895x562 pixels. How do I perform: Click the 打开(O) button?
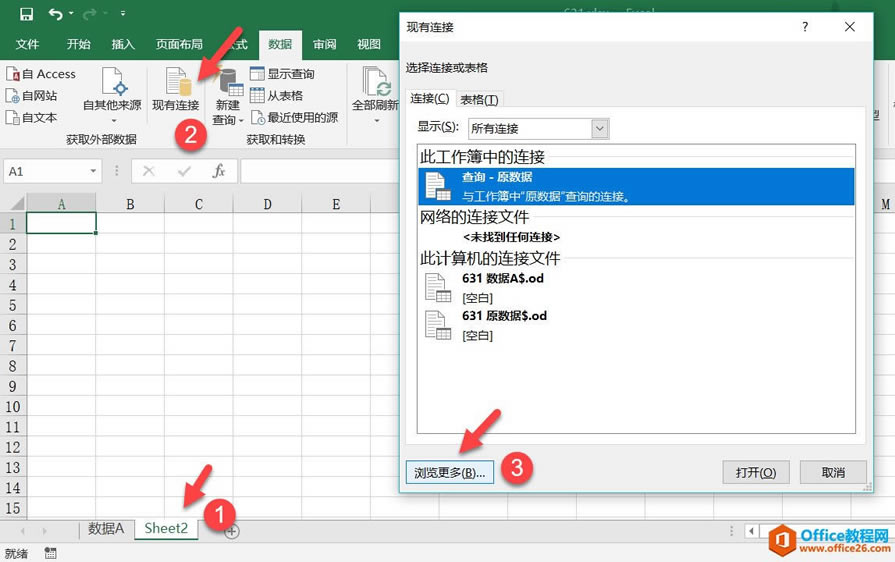click(x=756, y=472)
